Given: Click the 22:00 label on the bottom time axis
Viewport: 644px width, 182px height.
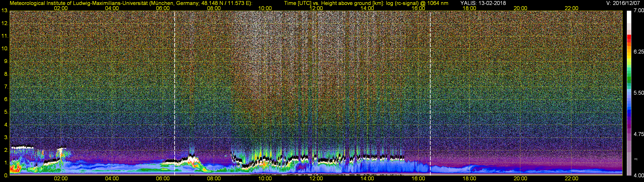Looking at the screenshot, I should pos(571,179).
